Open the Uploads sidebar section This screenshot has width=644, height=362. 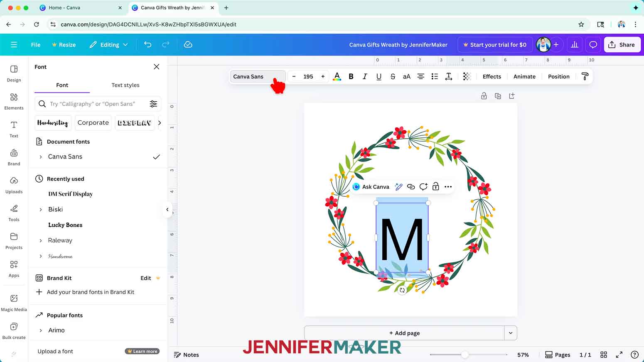click(14, 185)
